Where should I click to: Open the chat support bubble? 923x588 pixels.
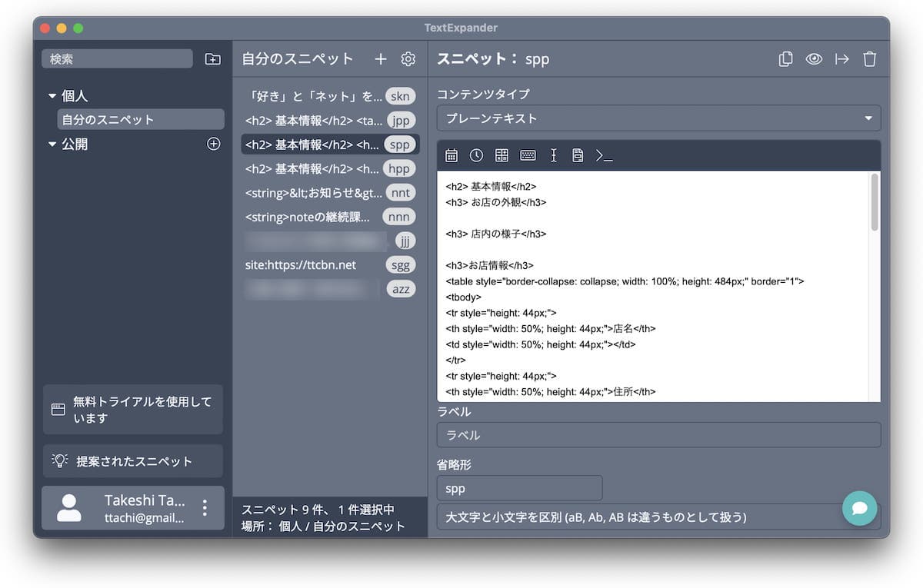click(859, 508)
